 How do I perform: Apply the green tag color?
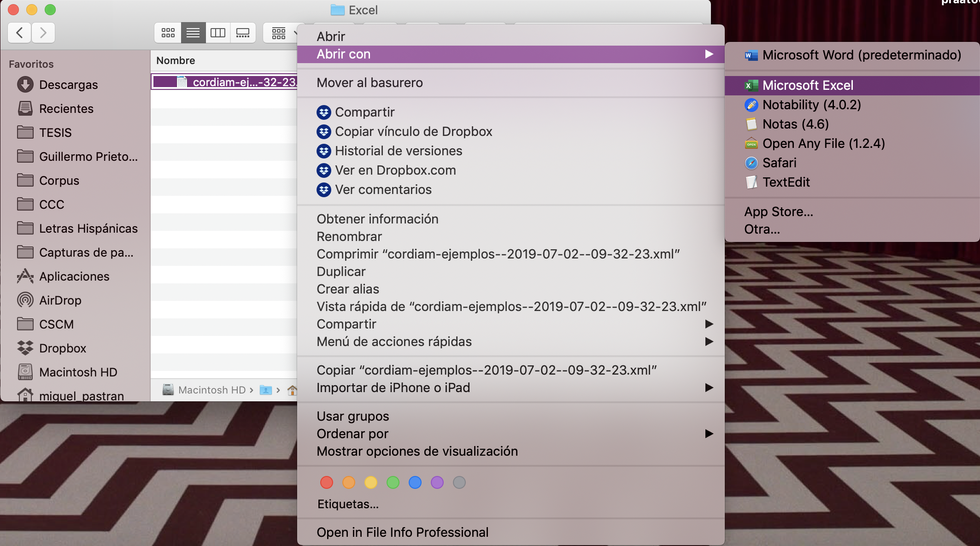coord(393,482)
